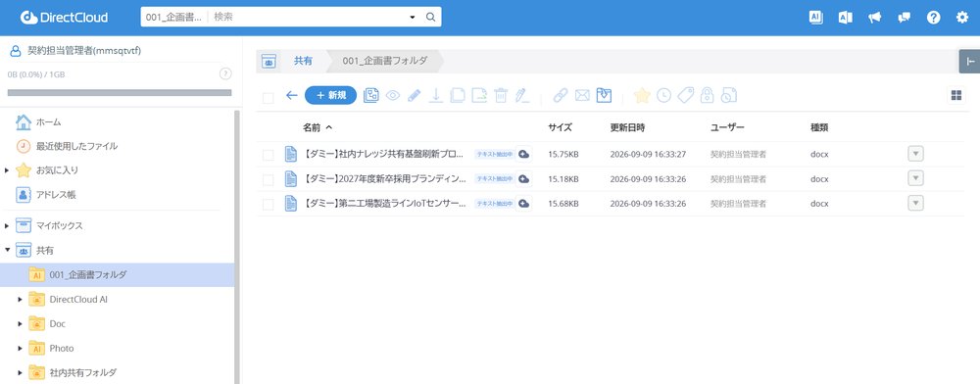The width and height of the screenshot is (980, 384).
Task: Click the storage usage progress bar
Action: (120, 92)
